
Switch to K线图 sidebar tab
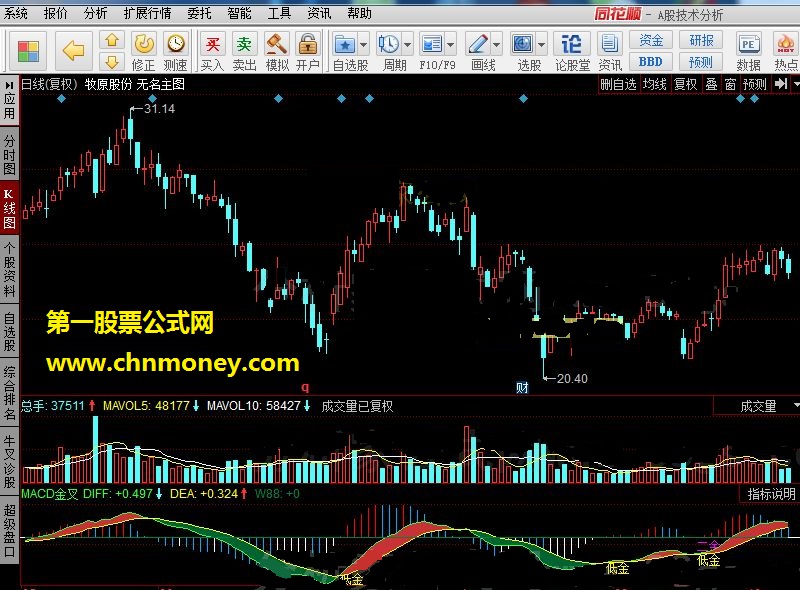[x=9, y=209]
